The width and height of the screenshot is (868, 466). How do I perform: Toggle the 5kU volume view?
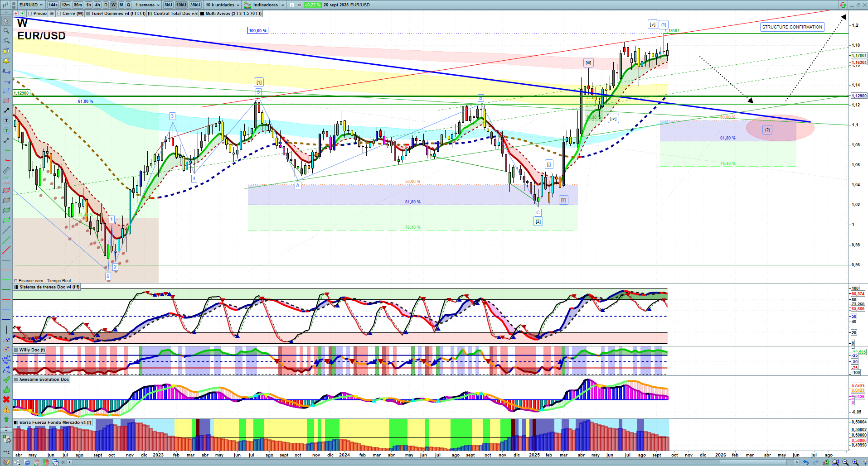[x=168, y=5]
